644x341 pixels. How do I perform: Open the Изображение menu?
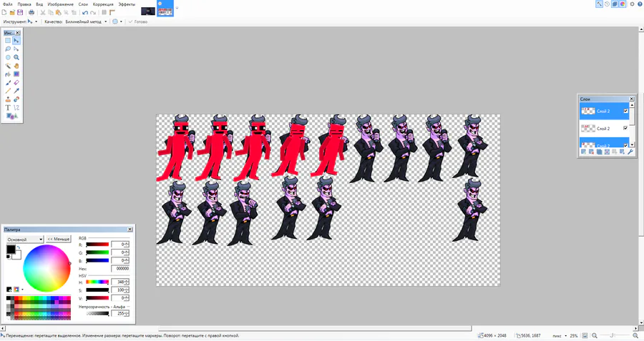coord(60,4)
